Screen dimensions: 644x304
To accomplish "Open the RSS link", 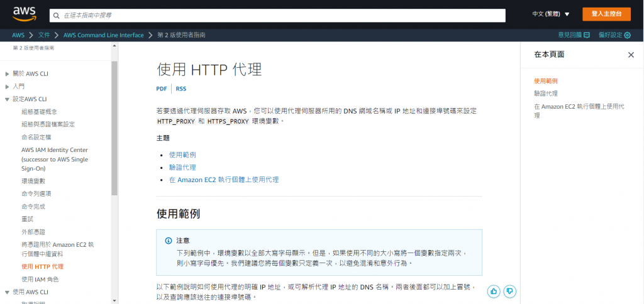I will pos(181,89).
